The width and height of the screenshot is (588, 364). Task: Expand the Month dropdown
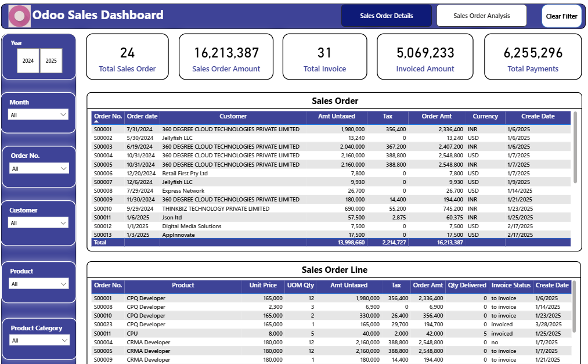(38, 115)
